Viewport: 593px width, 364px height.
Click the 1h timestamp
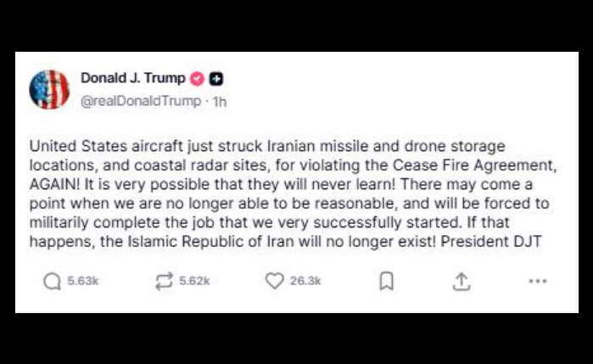pyautogui.click(x=220, y=102)
